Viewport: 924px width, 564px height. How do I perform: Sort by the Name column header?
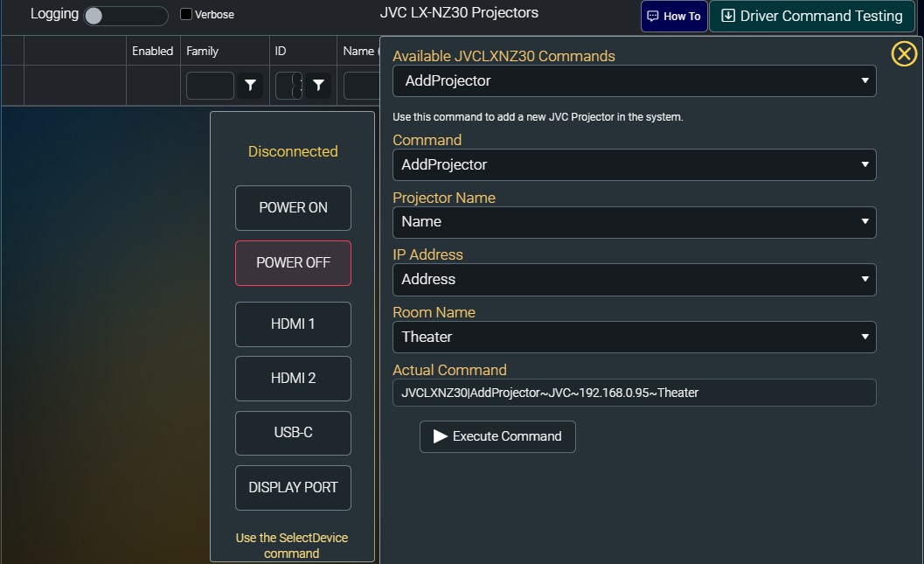[358, 51]
